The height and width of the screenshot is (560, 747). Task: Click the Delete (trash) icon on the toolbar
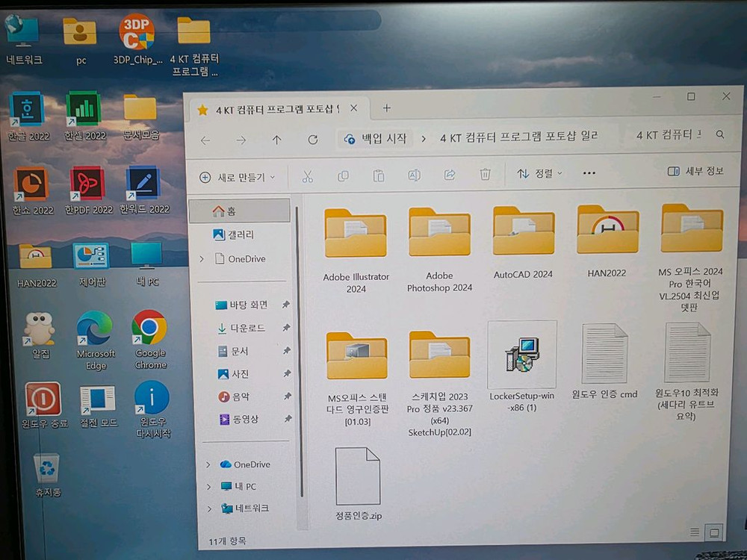point(485,173)
